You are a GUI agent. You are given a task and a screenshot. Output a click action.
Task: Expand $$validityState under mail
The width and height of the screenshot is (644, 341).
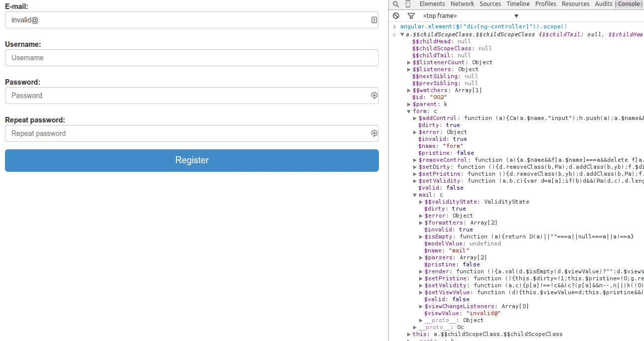click(421, 202)
